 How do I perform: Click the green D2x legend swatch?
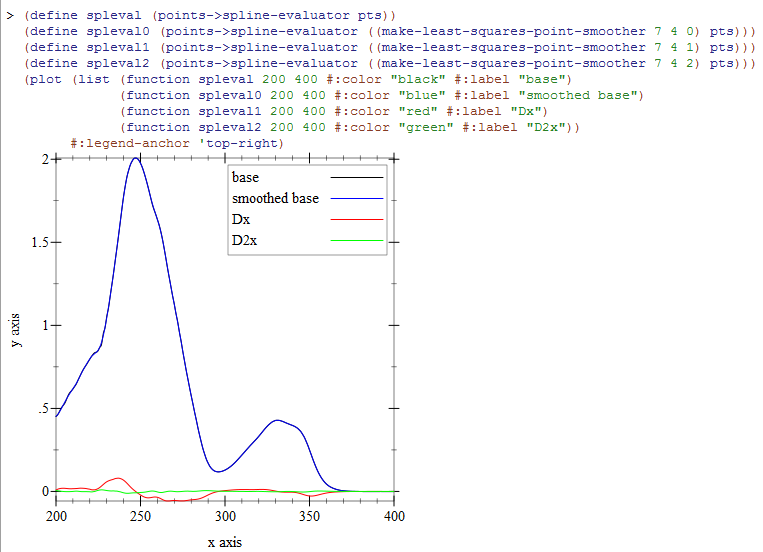(357, 240)
